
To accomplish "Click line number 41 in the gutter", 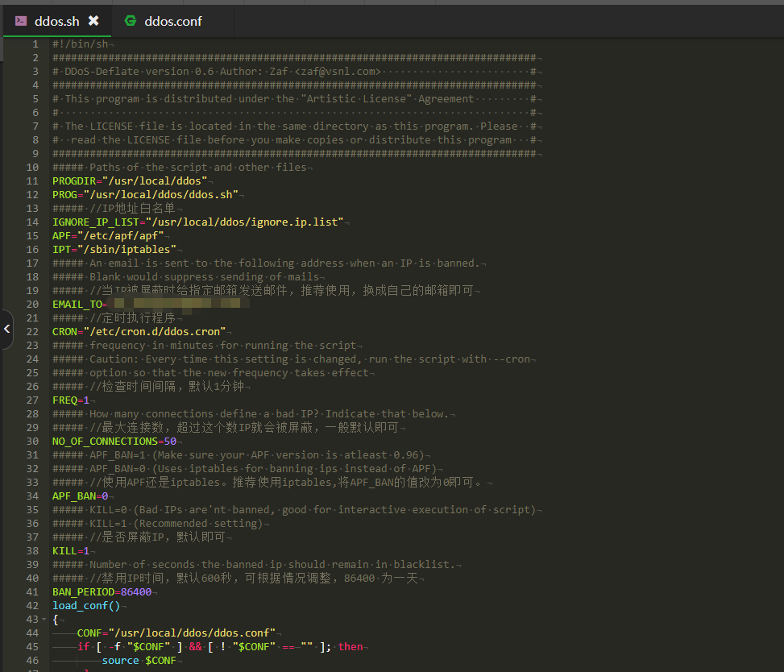I will click(32, 591).
